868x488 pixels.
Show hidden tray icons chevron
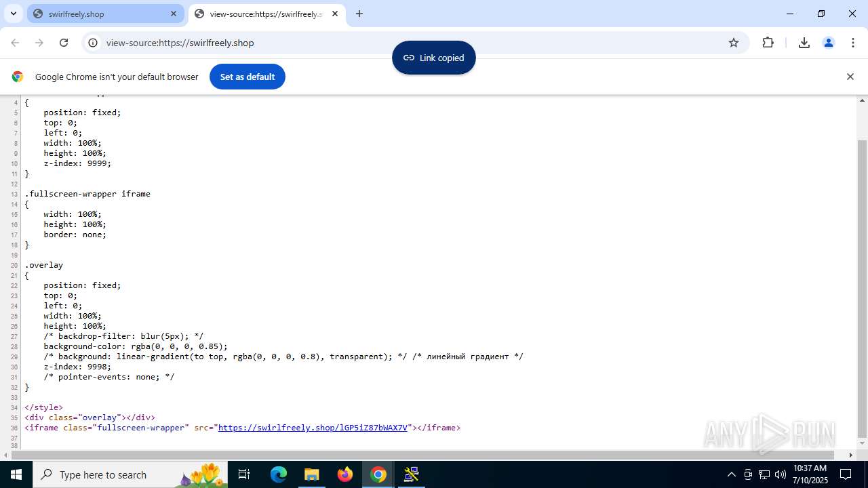click(x=731, y=474)
